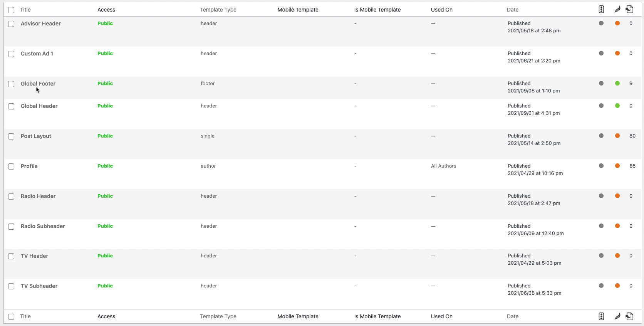Click the All Authors entry for Profile

[x=444, y=166]
